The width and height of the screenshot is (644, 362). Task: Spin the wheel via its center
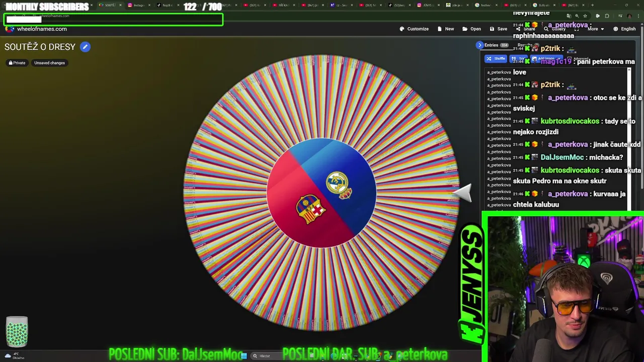click(x=321, y=193)
